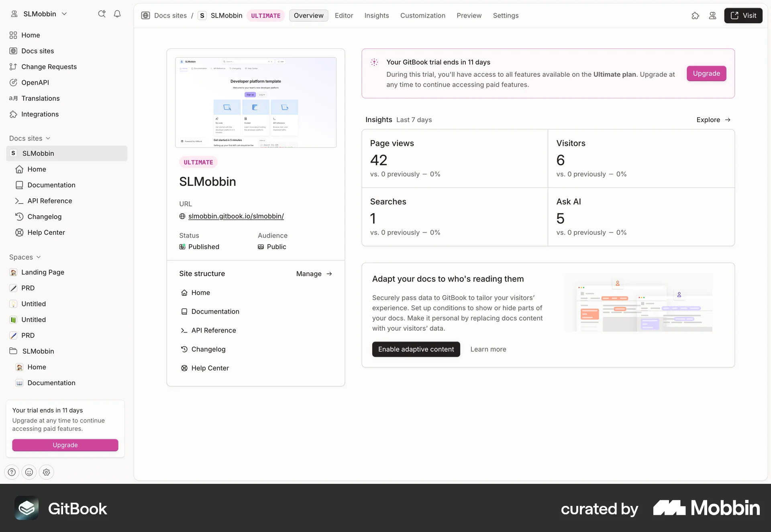Open the SLMobbin organization dropdown
Image resolution: width=771 pixels, height=532 pixels.
point(39,14)
